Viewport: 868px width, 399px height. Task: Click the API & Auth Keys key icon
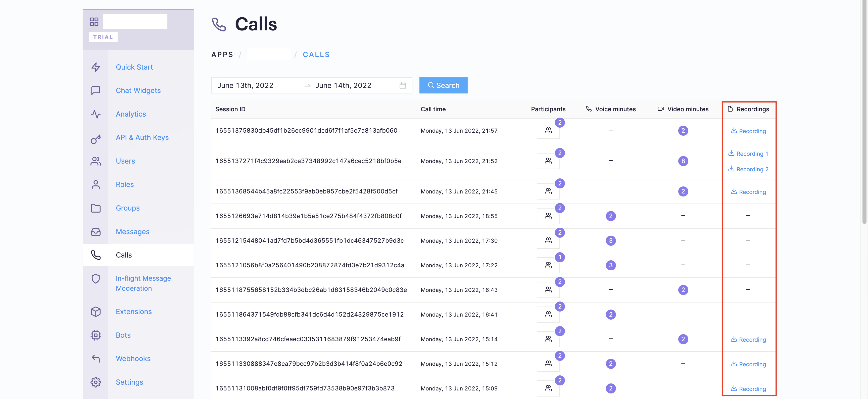coord(96,139)
